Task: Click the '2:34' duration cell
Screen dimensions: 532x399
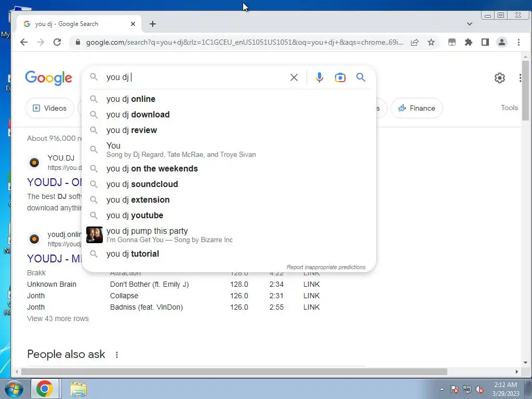Action: [x=276, y=284]
